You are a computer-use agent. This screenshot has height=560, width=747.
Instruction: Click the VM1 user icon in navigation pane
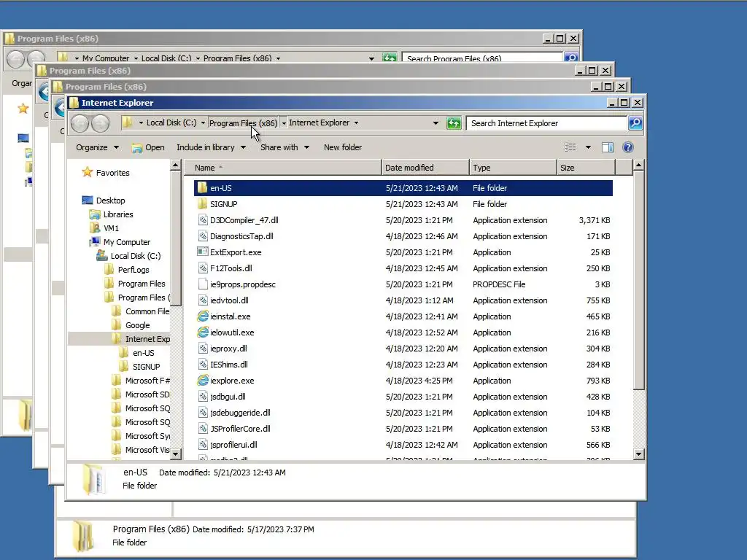tap(95, 228)
